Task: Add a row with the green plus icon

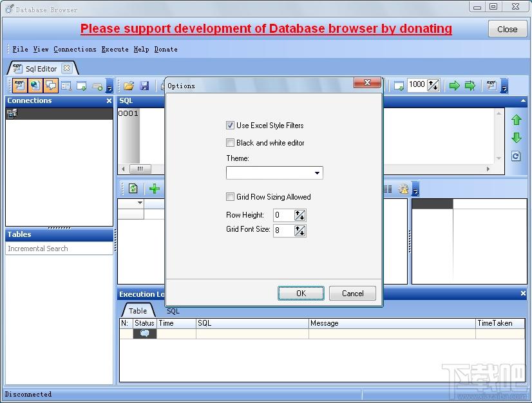Action: click(155, 188)
